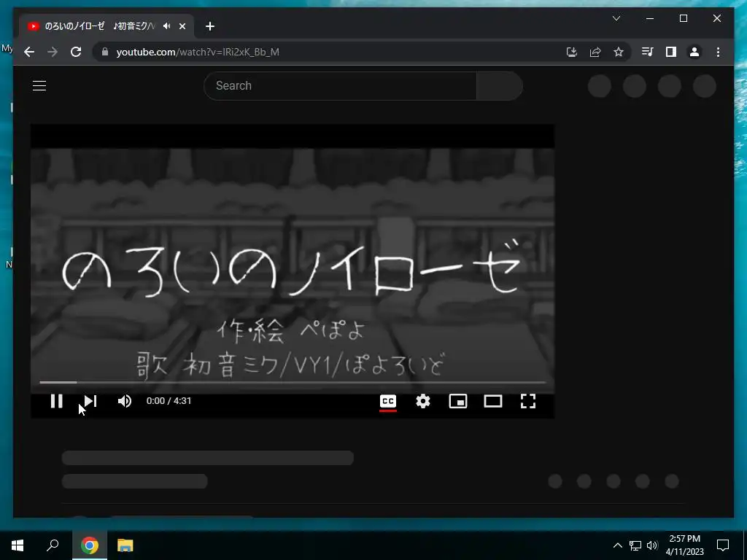Viewport: 747px width, 560px height.
Task: Click the address bar URL
Action: pyautogui.click(x=198, y=52)
